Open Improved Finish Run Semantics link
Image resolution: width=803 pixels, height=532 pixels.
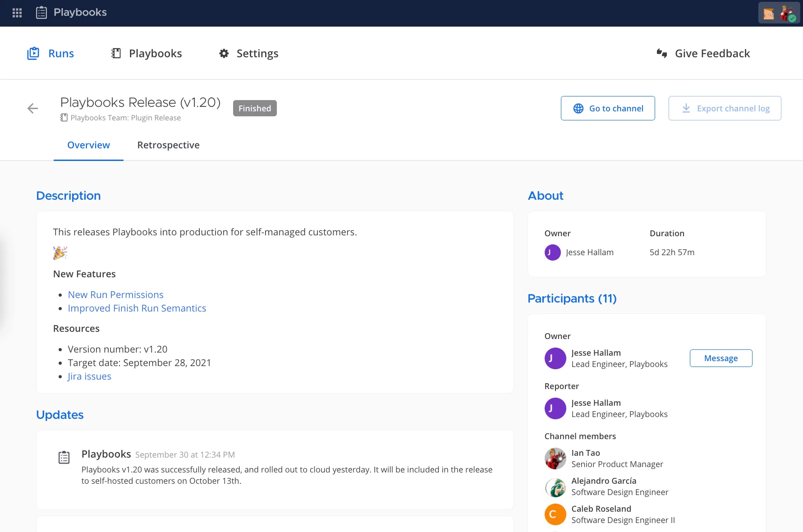pyautogui.click(x=137, y=308)
